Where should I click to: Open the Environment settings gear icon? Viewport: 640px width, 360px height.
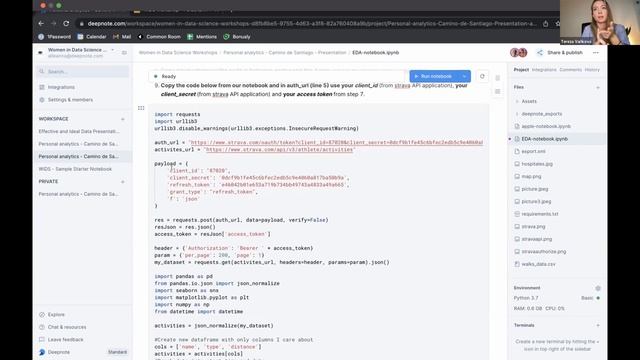click(598, 288)
